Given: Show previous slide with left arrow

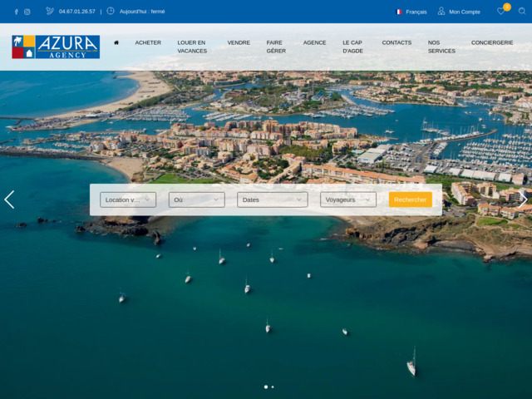Looking at the screenshot, I should click(9, 199).
